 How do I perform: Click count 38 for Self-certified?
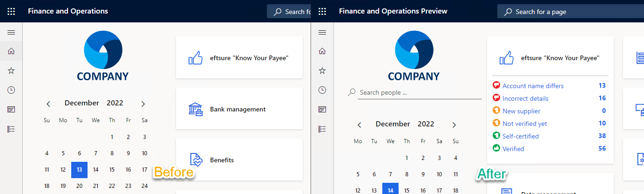pyautogui.click(x=602, y=136)
